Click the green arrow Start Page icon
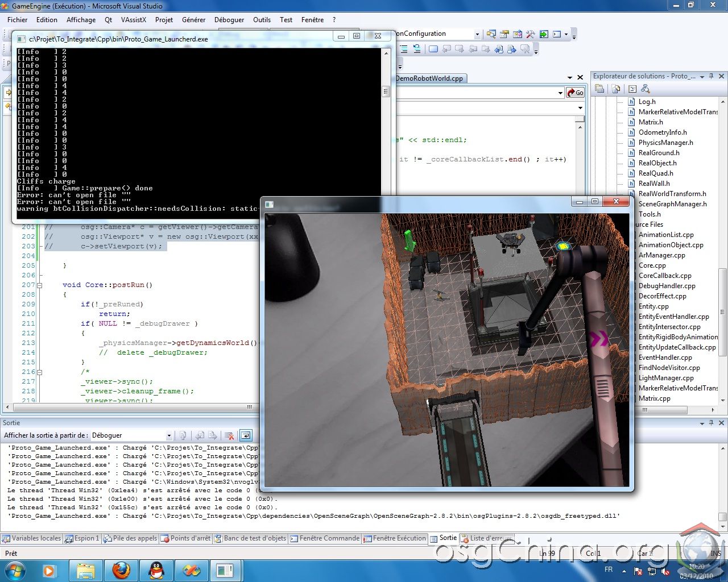728x582 pixels. [x=544, y=34]
